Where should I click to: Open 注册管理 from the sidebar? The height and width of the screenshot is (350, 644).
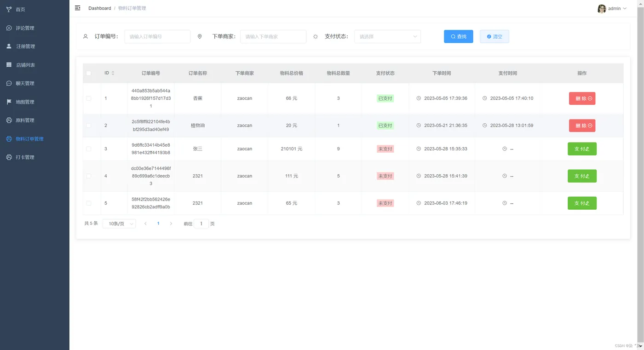[34, 46]
